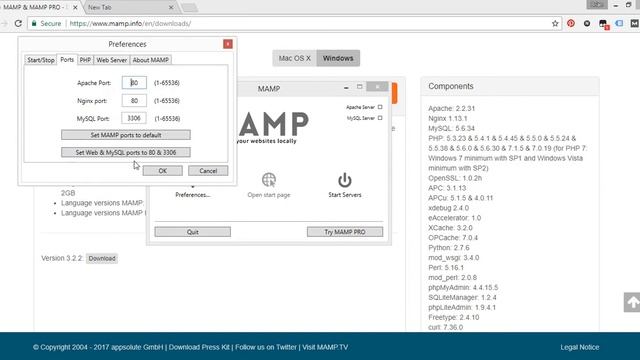Click the 'Nginx 1.13.1' component text
The image size is (640, 360).
pyautogui.click(x=448, y=118)
